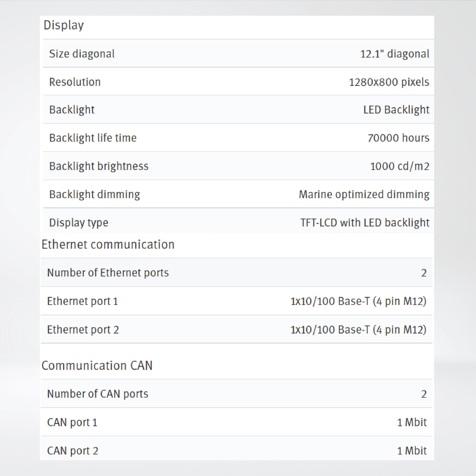The height and width of the screenshot is (476, 476).
Task: Click Ethernet port 2 Base-T value
Action: 358,330
